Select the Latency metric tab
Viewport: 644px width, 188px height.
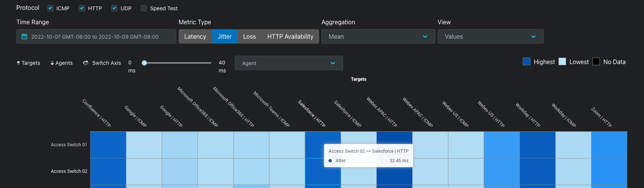[x=195, y=36]
